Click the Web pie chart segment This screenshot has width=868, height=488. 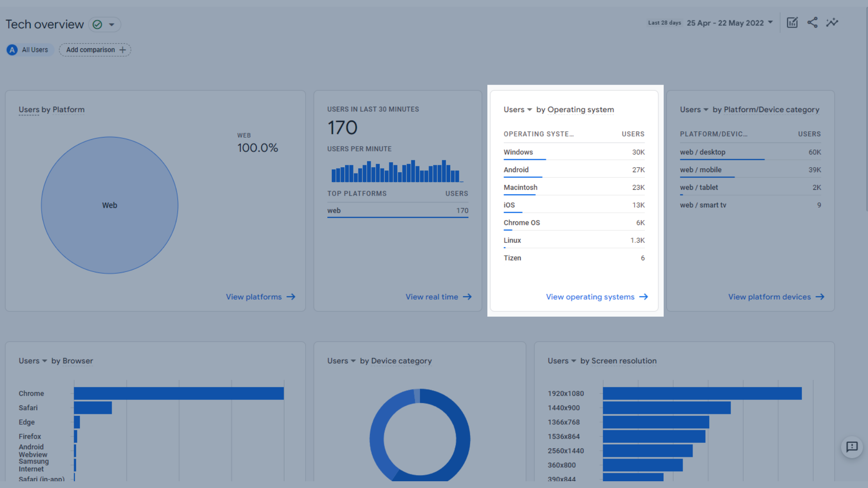tap(110, 205)
